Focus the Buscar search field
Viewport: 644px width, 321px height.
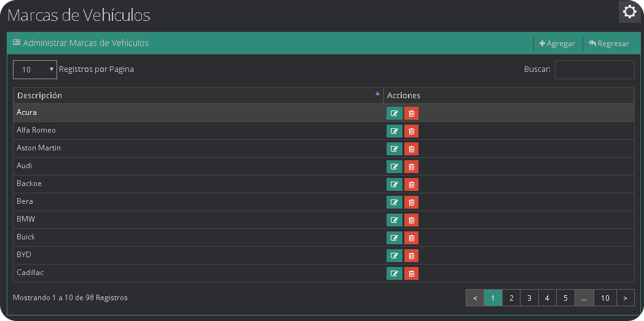(594, 70)
